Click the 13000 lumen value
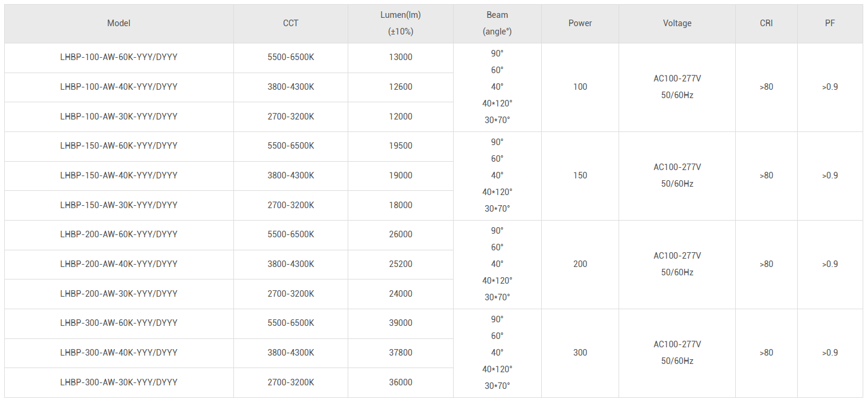 401,57
